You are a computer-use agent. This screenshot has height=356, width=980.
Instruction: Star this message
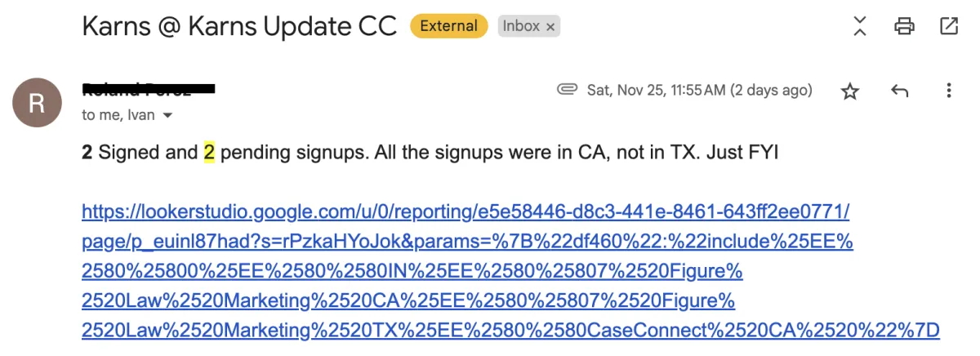(850, 91)
